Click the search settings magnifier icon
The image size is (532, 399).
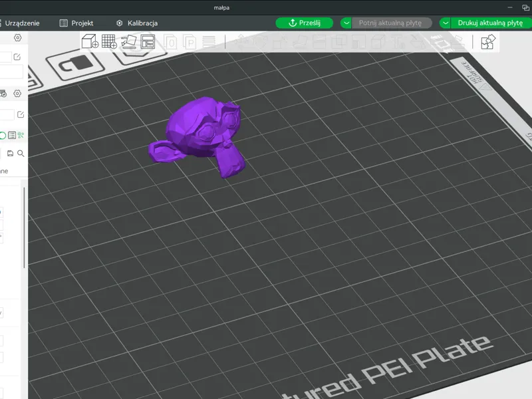[21, 154]
